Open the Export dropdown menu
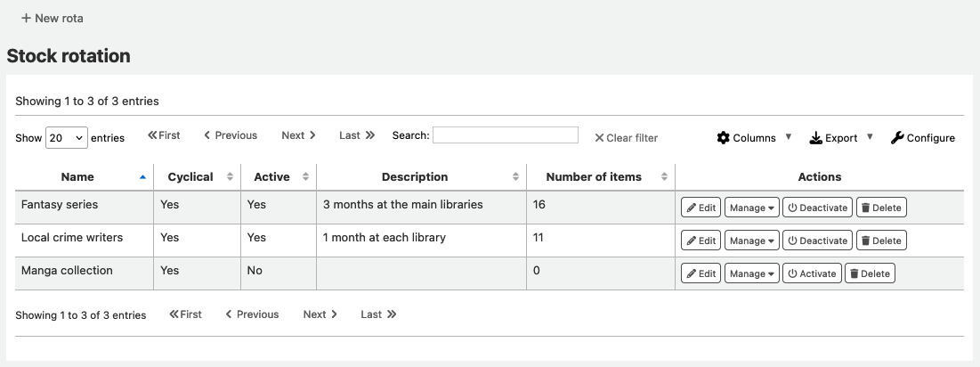Screen dimensions: 980x367 (840, 138)
